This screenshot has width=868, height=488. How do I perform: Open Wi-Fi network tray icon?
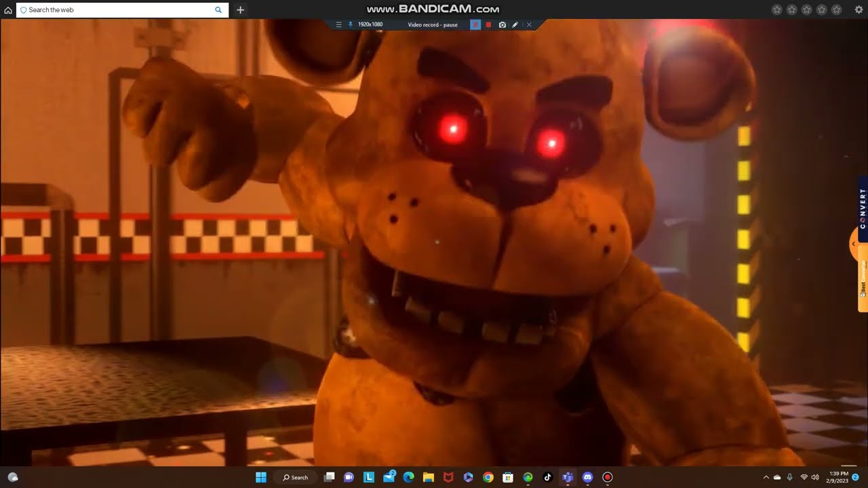coord(804,477)
